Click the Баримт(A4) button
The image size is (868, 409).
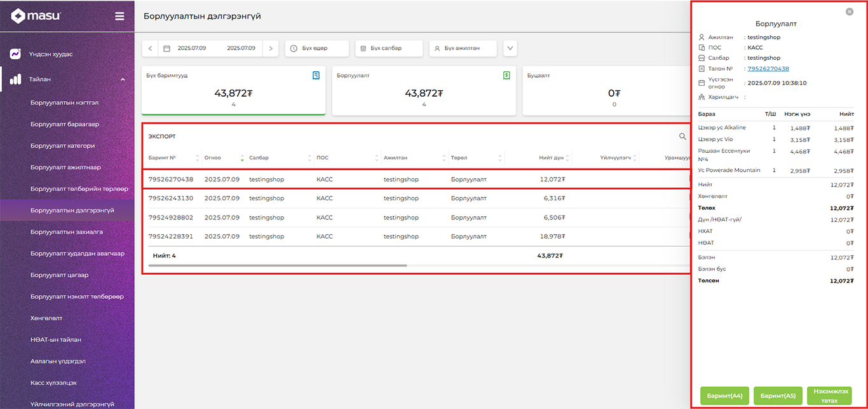click(724, 396)
